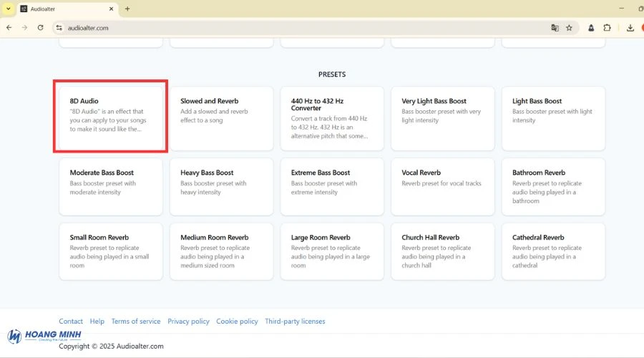Follow the Contact footer link

pos(71,321)
